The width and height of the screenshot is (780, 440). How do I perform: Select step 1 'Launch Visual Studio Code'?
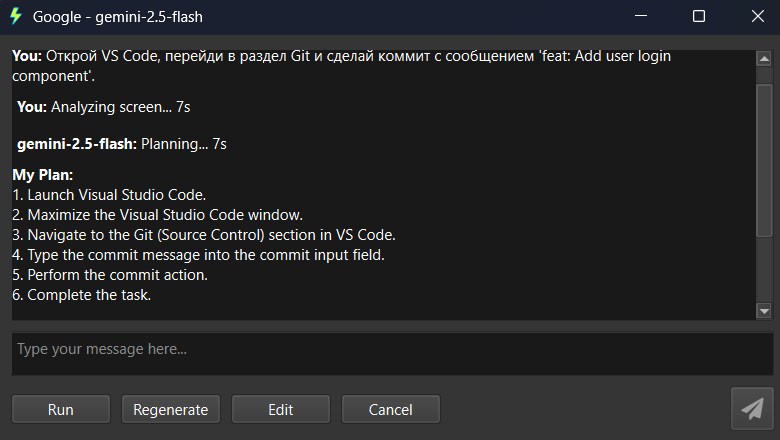(x=109, y=195)
